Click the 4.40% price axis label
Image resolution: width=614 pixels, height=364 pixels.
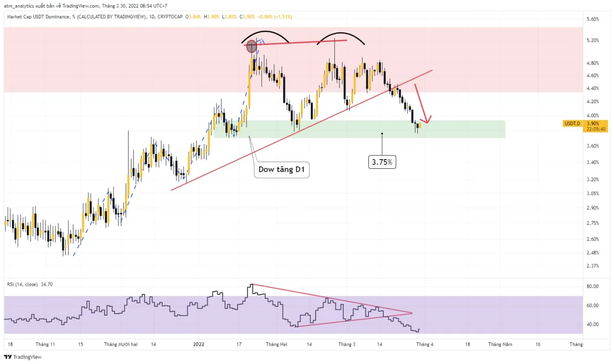click(592, 88)
